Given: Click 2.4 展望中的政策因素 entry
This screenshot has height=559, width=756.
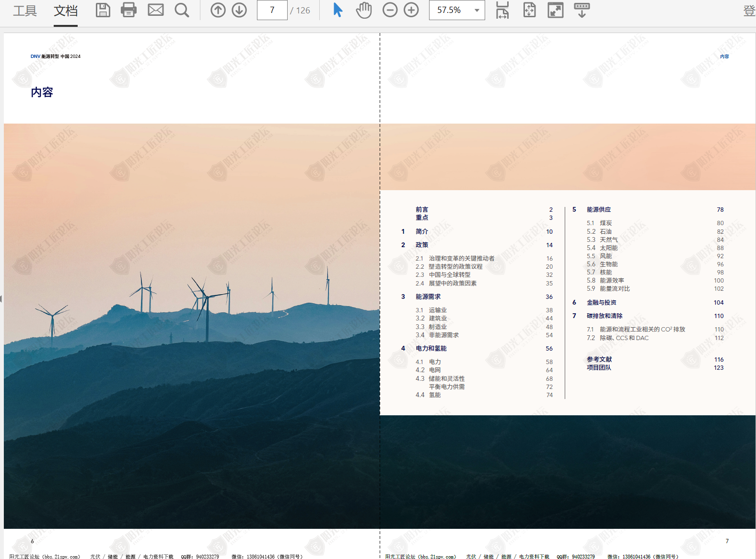Looking at the screenshot, I should (446, 283).
